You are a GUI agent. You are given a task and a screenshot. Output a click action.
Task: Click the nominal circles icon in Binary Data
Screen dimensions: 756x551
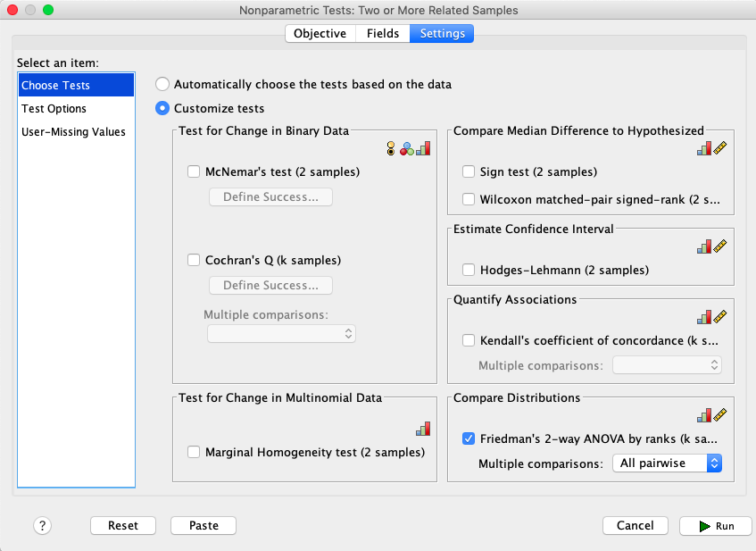coord(407,148)
